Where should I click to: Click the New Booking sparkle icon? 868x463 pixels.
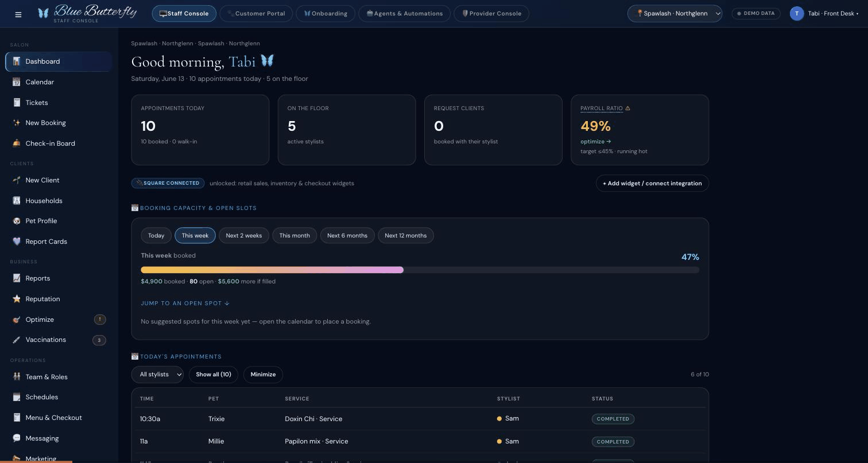click(x=17, y=123)
